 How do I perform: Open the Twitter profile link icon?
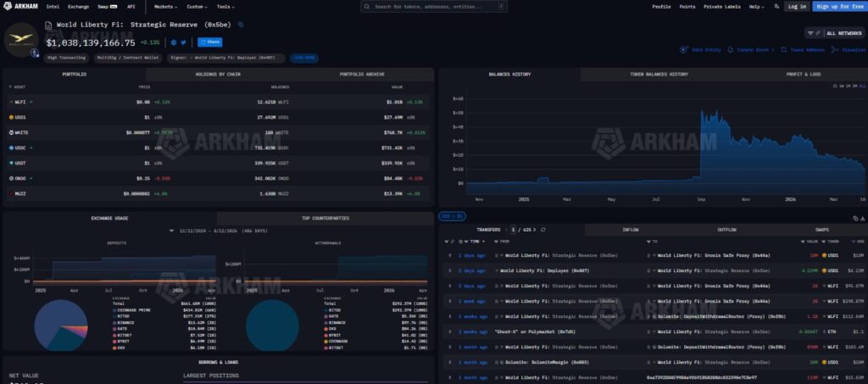(183, 42)
